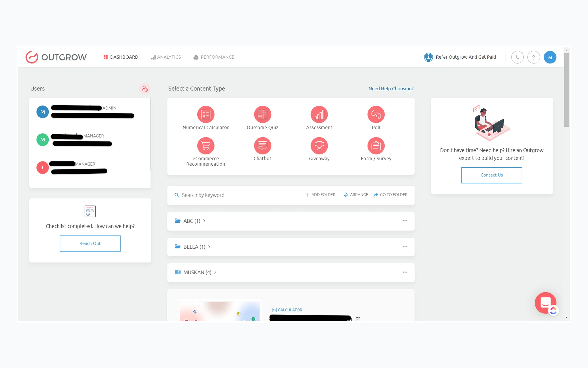Click the add user icon
The image size is (588, 368).
[145, 89]
